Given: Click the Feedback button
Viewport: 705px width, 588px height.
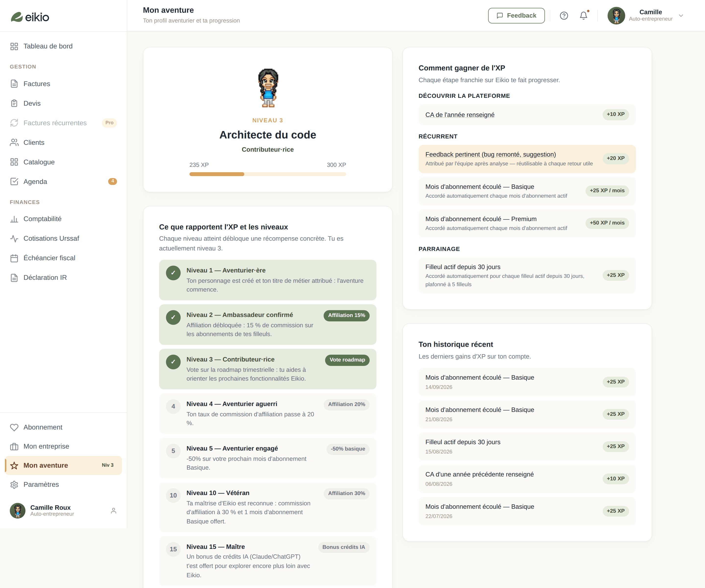Looking at the screenshot, I should coord(516,16).
